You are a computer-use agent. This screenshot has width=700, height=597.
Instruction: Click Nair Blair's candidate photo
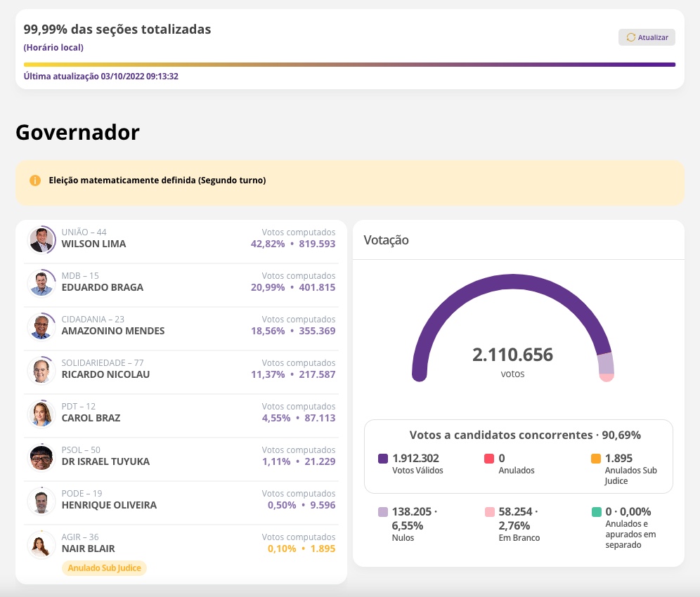tap(41, 545)
